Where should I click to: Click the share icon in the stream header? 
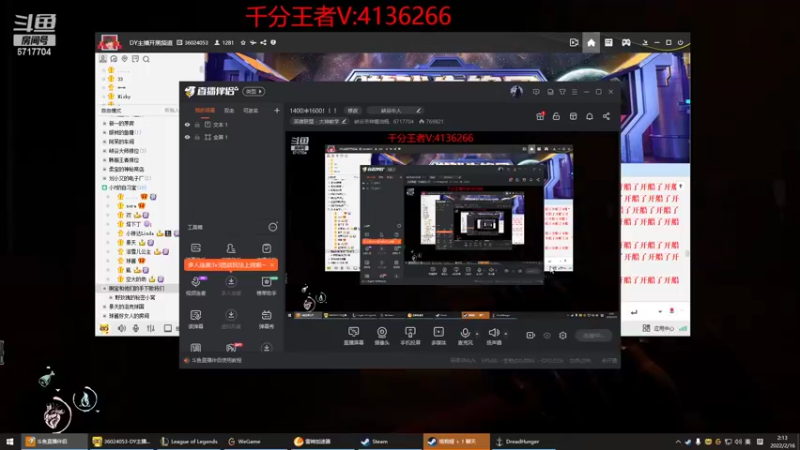[x=606, y=116]
